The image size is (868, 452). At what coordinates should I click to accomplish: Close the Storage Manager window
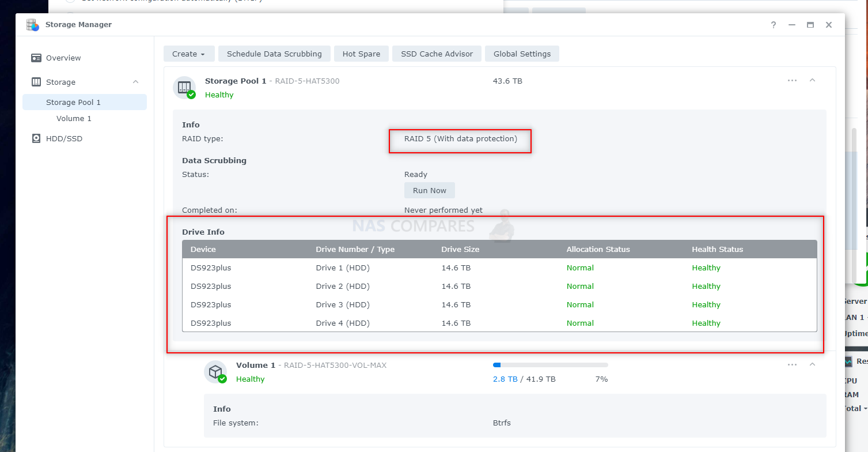(x=829, y=25)
